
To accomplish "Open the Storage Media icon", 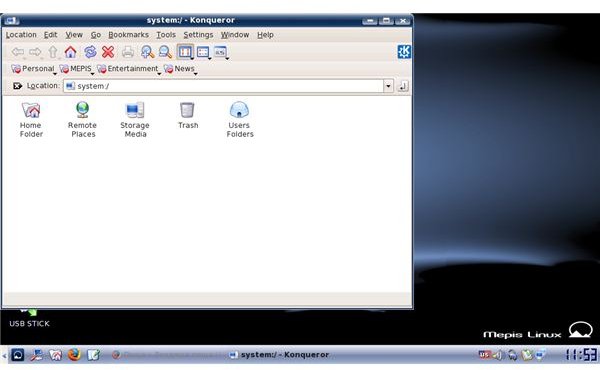I will click(x=135, y=120).
